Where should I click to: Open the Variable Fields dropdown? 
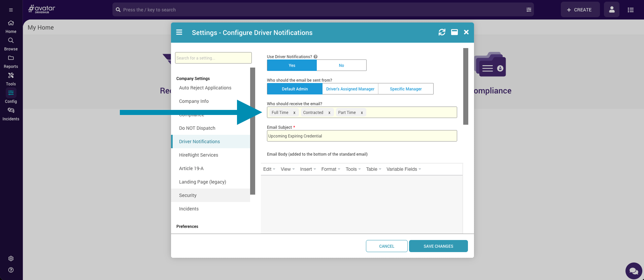(404, 169)
